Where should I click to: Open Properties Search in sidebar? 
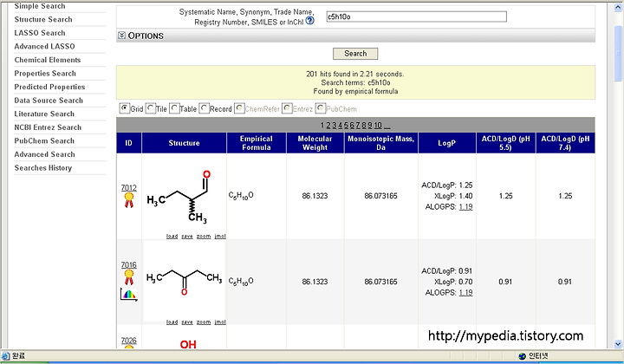tap(45, 74)
